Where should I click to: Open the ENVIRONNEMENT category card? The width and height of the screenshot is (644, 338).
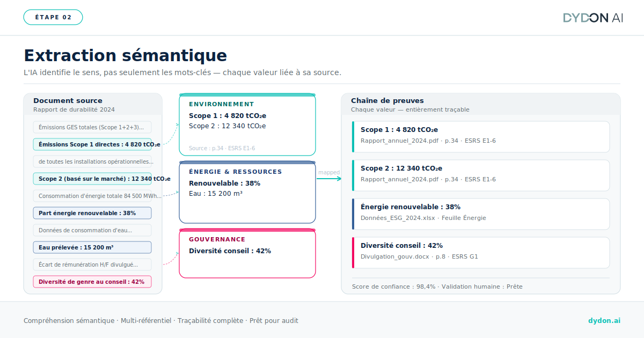[247, 125]
